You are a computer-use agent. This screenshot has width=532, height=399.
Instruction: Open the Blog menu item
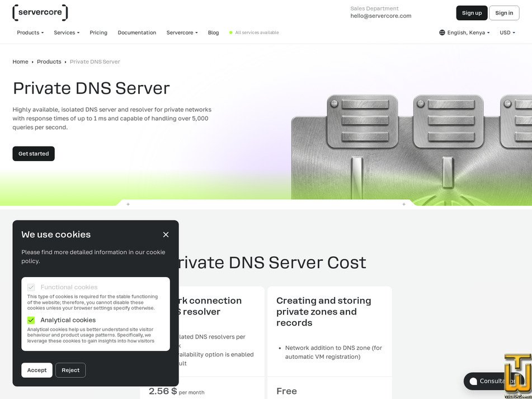pos(213,32)
